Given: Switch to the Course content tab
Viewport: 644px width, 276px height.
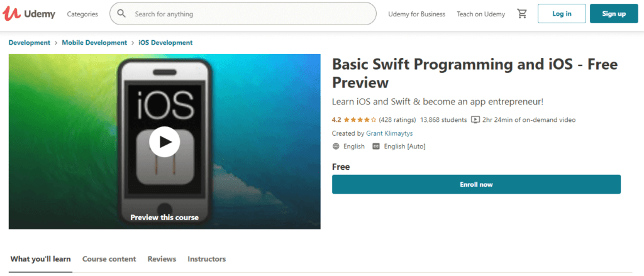Looking at the screenshot, I should [x=109, y=259].
